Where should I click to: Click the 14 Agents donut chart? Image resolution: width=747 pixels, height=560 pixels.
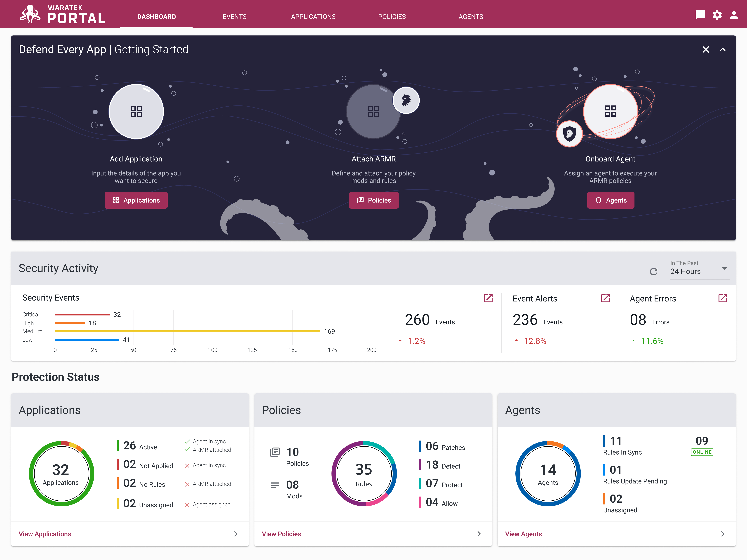548,473
